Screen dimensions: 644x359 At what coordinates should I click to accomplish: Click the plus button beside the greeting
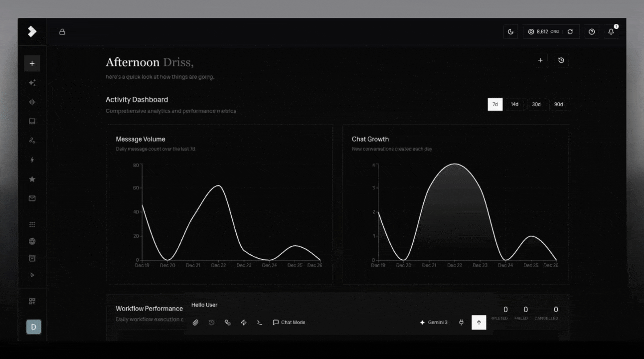(x=540, y=60)
